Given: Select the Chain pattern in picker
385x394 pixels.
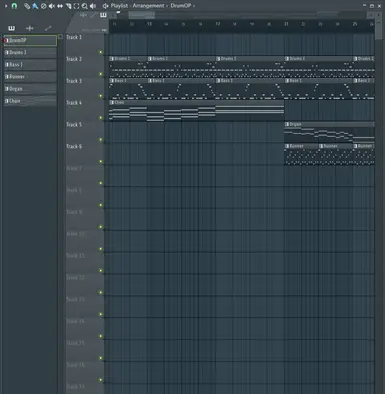Looking at the screenshot, I should [30, 101].
